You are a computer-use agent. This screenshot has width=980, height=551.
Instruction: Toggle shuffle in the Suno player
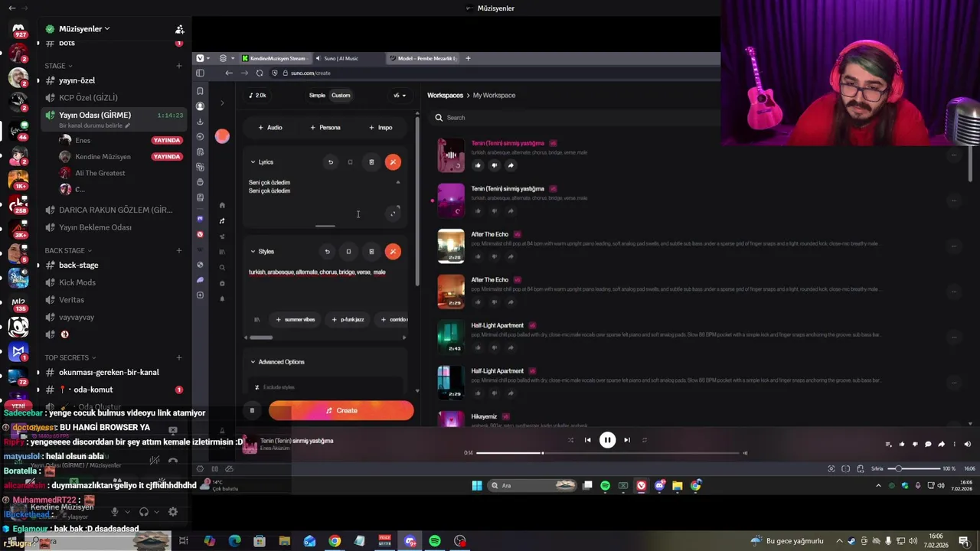tap(570, 440)
